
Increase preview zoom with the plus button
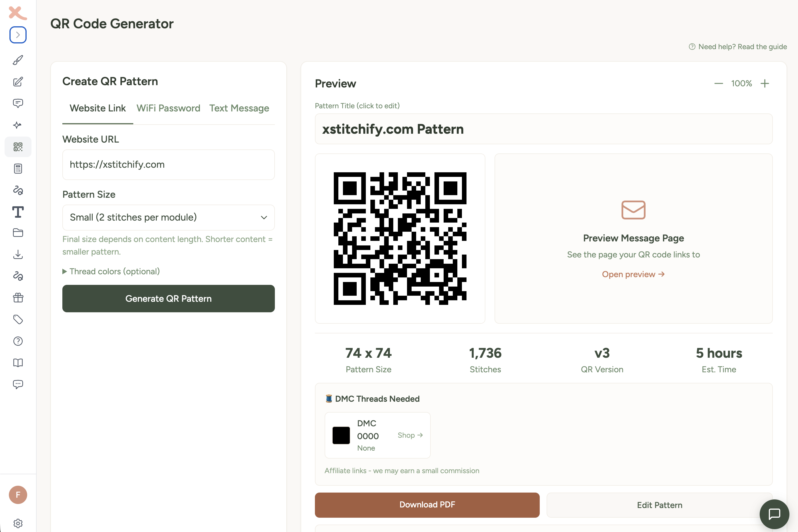pyautogui.click(x=765, y=83)
